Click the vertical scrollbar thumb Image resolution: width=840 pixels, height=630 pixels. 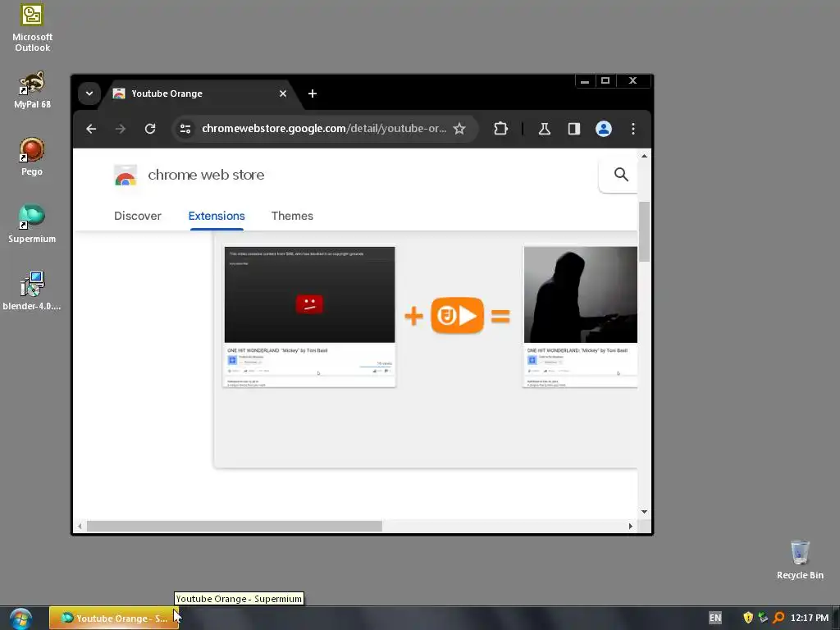click(644, 231)
